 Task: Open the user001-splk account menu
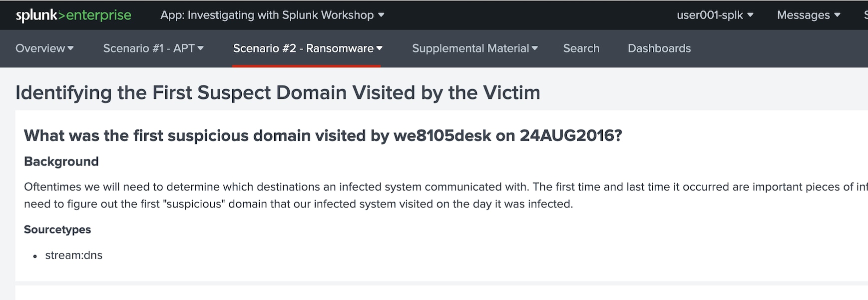[x=715, y=15]
